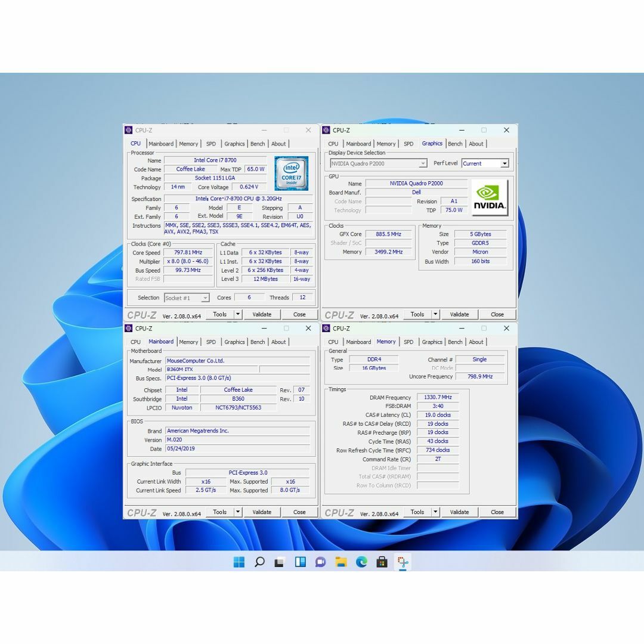The width and height of the screenshot is (644, 644).
Task: Launch Chat app from the taskbar
Action: [320, 562]
